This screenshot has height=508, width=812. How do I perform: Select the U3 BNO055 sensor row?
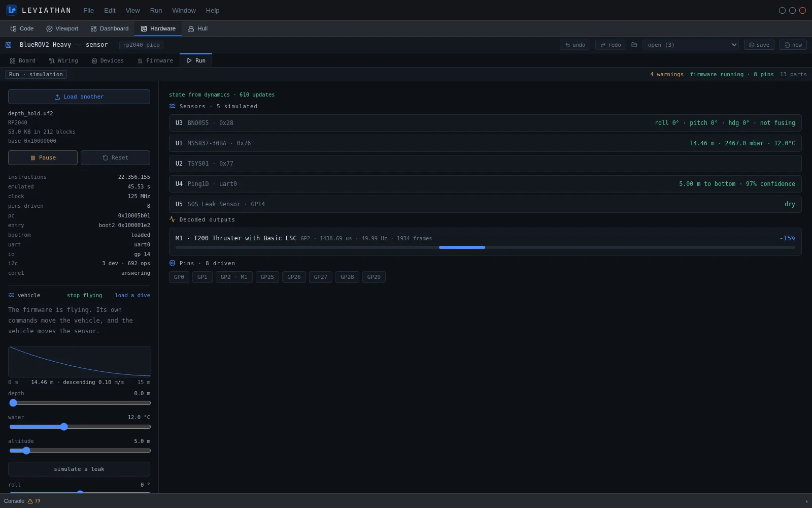tap(485, 123)
